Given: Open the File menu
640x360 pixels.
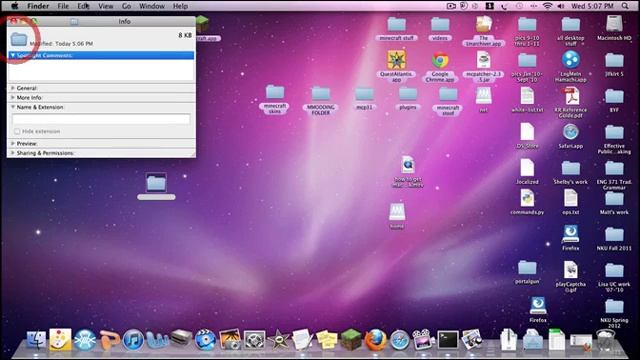Looking at the screenshot, I should pyautogui.click(x=63, y=6).
